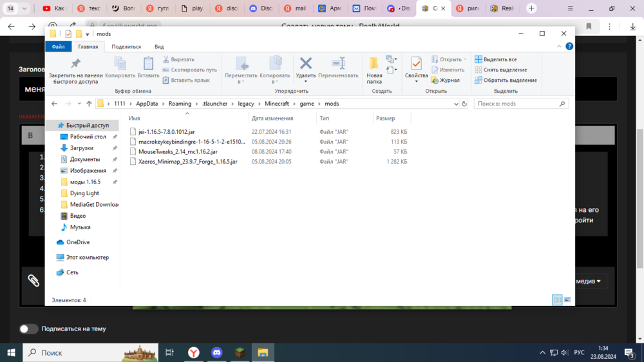The image size is (644, 362).
Task: Open Explorer help icon
Action: tap(569, 46)
